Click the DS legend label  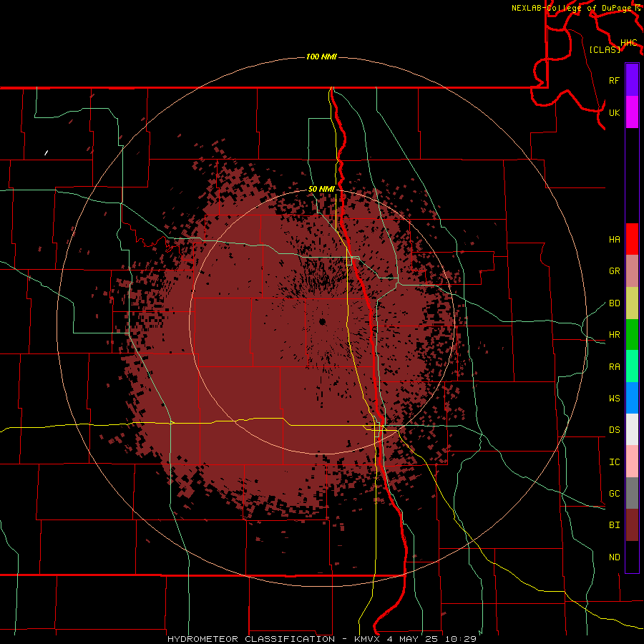[x=615, y=430]
